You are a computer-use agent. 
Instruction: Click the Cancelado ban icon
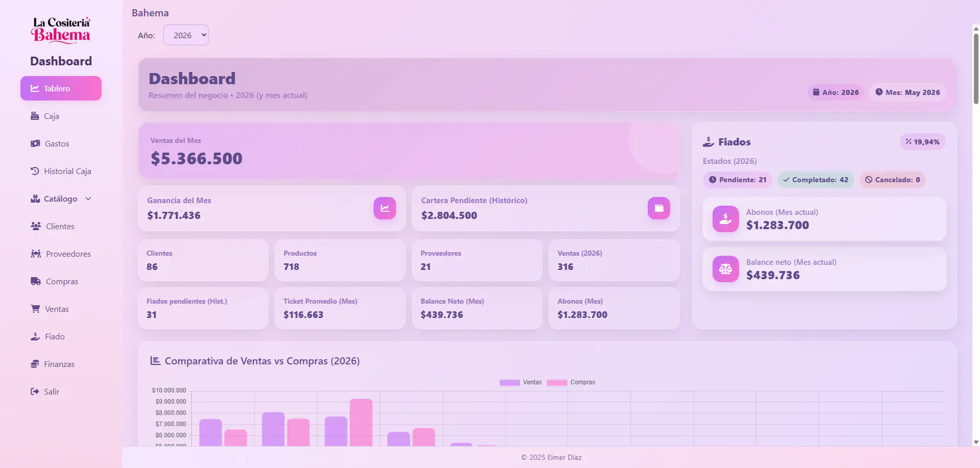[869, 180]
